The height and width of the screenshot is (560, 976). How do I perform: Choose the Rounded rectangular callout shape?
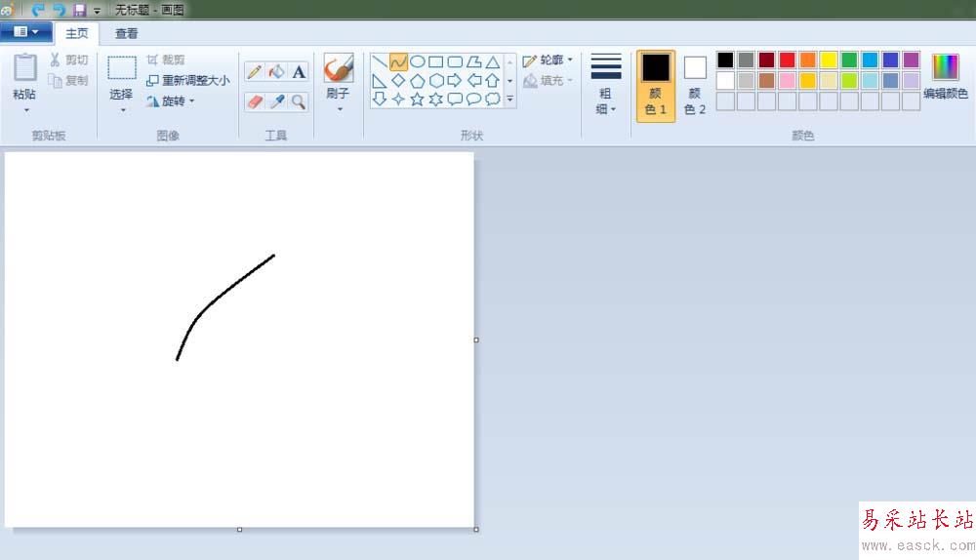pos(455,99)
